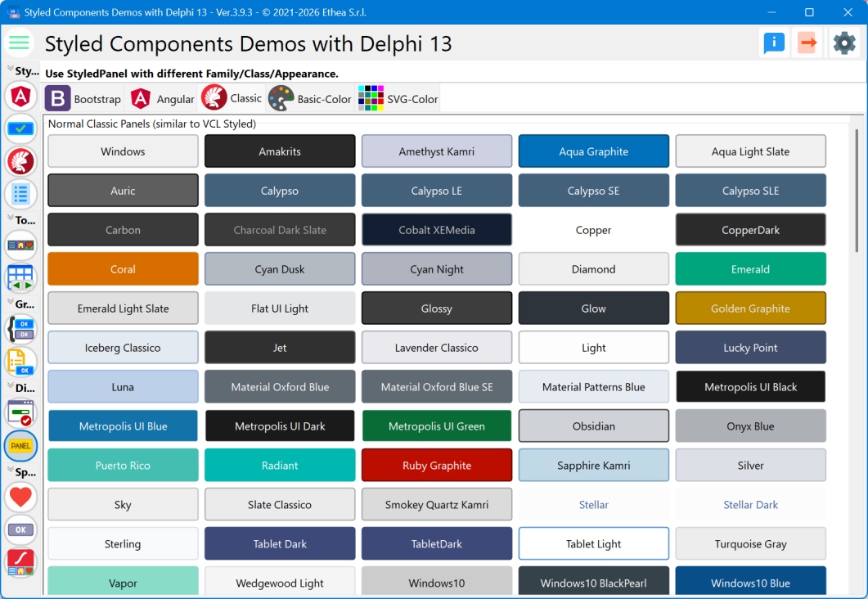Open the grid navigator sidebar demo

(20, 277)
